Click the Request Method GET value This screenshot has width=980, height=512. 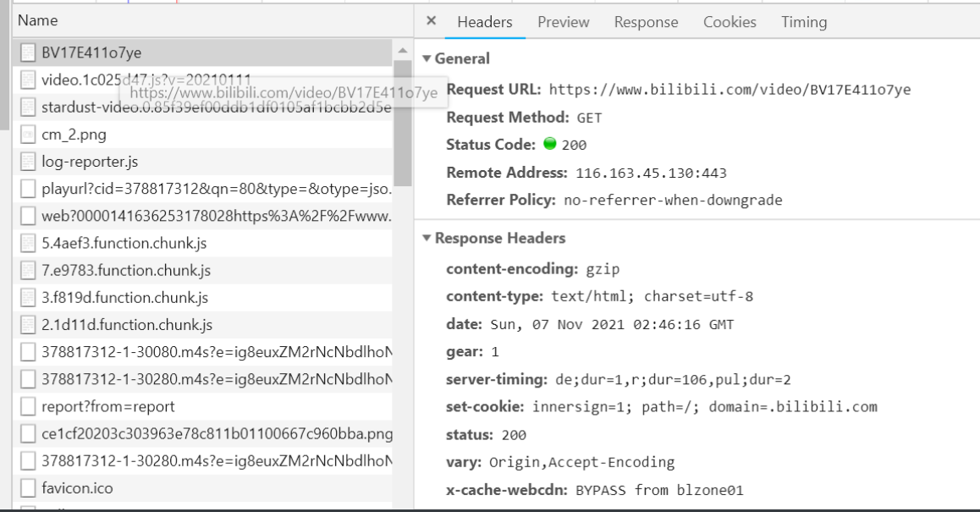tap(589, 118)
